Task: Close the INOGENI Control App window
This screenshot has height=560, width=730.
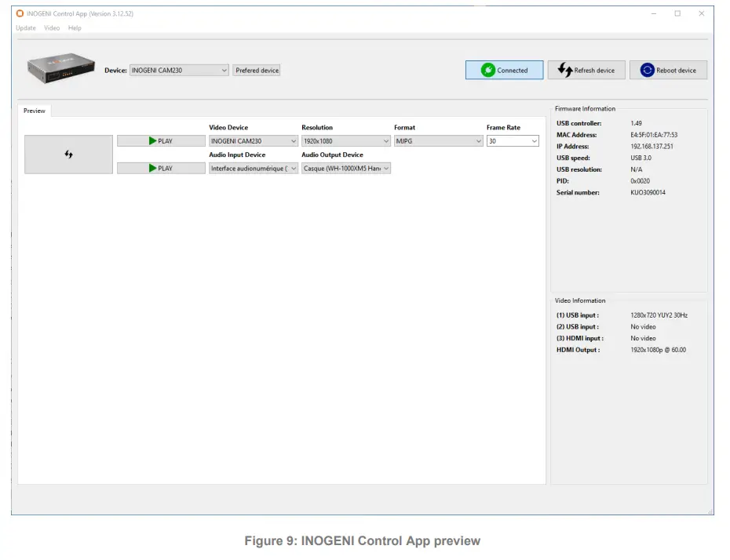Action: tap(701, 13)
